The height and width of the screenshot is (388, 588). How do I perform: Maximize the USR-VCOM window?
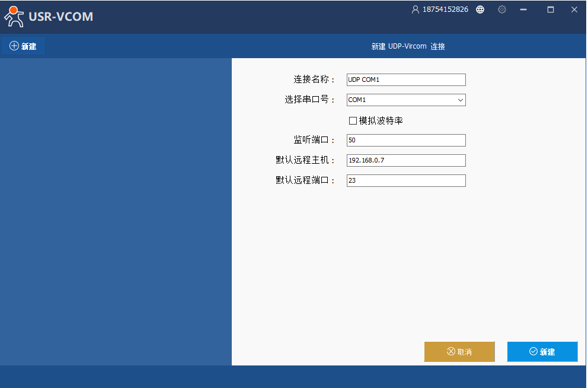point(551,9)
